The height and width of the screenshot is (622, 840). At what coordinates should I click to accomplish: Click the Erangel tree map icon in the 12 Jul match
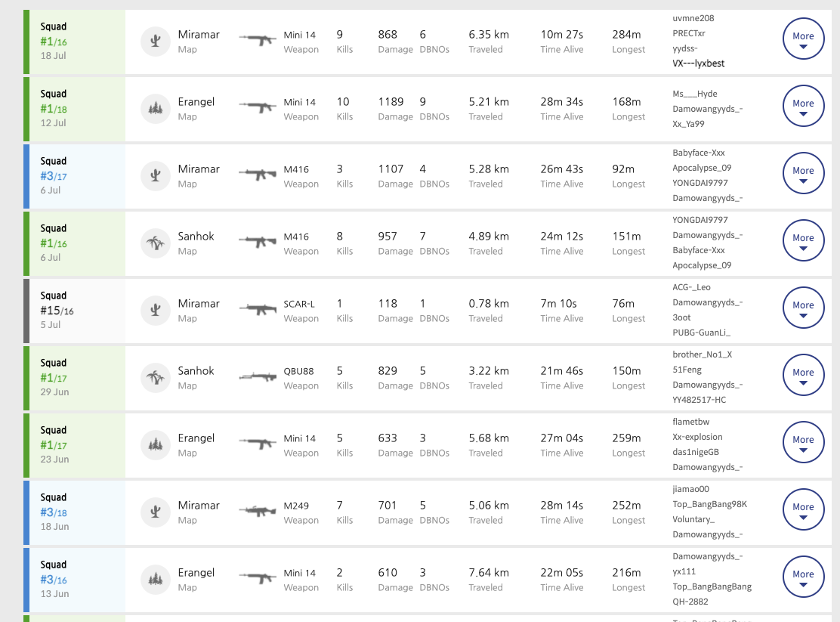pos(156,109)
